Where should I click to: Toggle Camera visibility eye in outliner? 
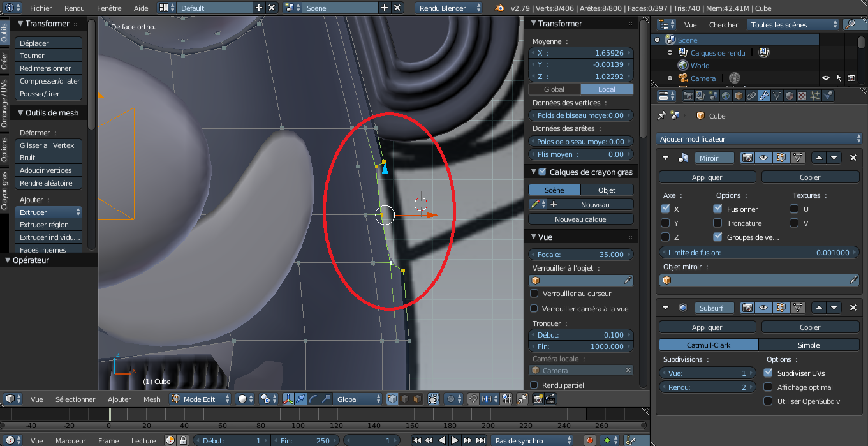pos(825,78)
